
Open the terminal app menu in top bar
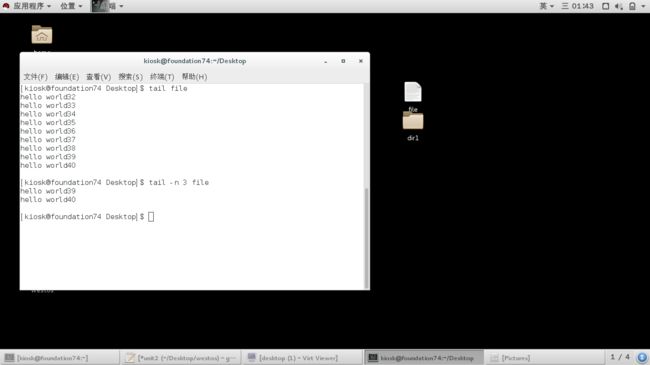coord(107,6)
